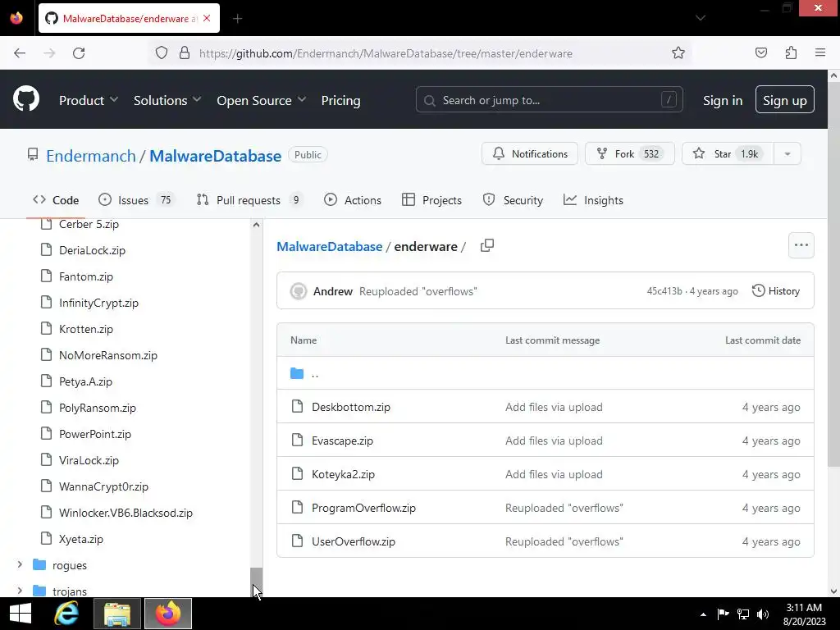840x630 pixels.
Task: Click file icon beside DeriaLock.zip in sidebar
Action: pos(47,249)
